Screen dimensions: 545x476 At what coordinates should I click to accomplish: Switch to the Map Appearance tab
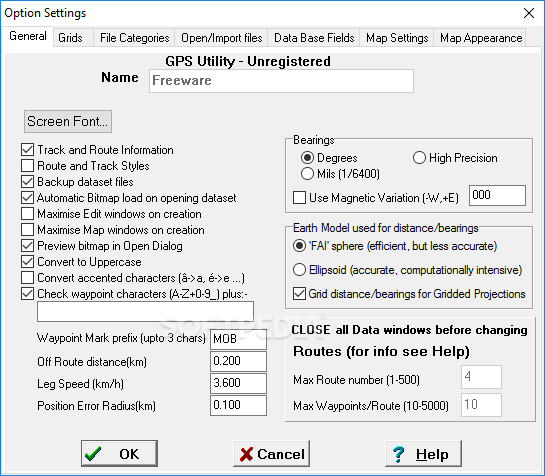(x=481, y=38)
